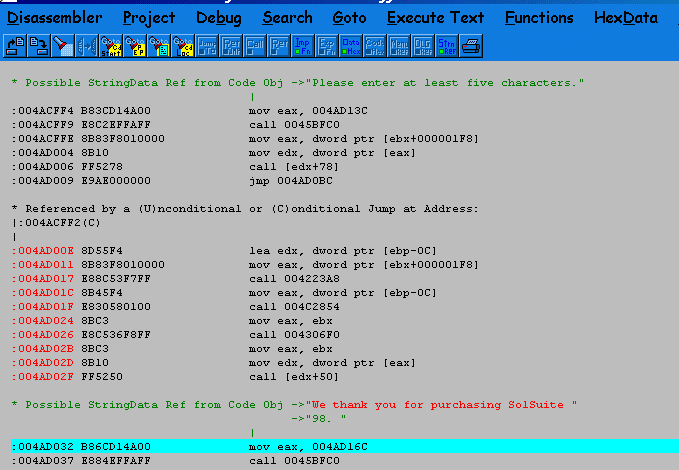Open the Imp Fn imported functions list
The width and height of the screenshot is (679, 470).
click(x=302, y=45)
